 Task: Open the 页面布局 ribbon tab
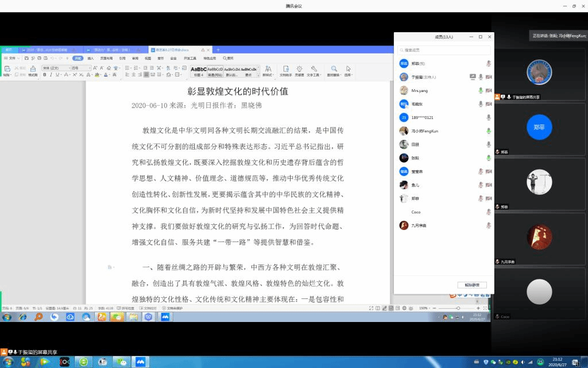click(x=106, y=58)
